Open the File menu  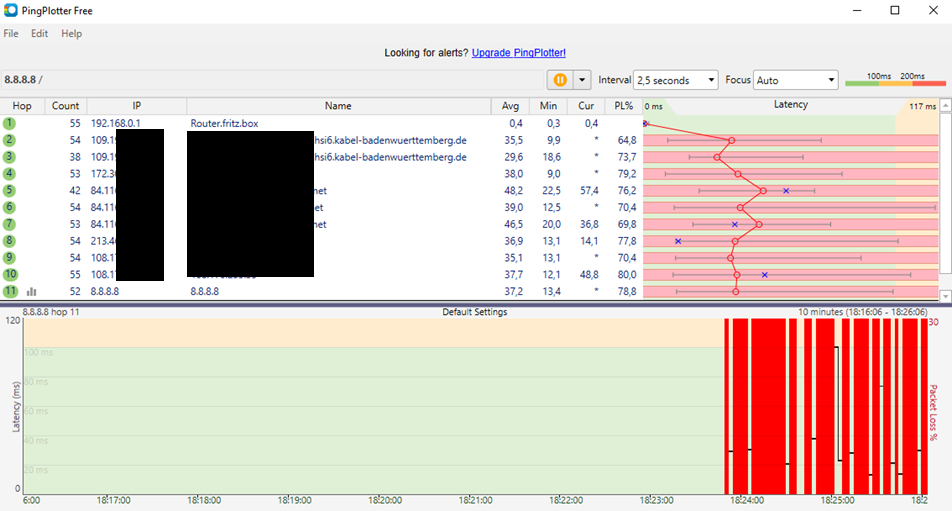(x=11, y=33)
